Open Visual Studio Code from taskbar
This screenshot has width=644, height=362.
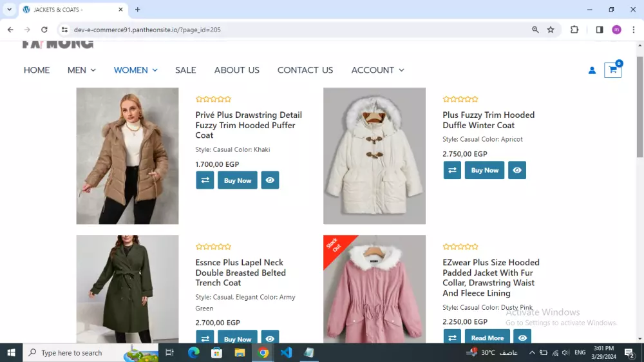(x=287, y=352)
